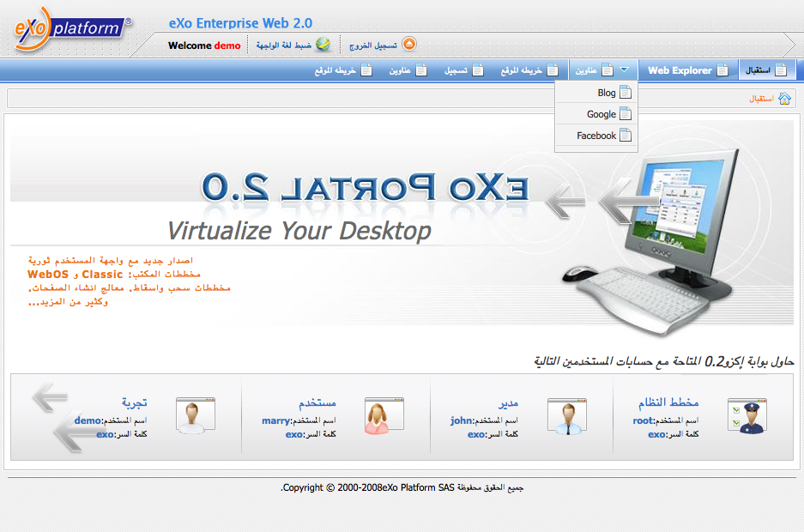Click the house icon in the breadcrumb bar
Viewport: 804px width, 532px height.
[x=784, y=99]
